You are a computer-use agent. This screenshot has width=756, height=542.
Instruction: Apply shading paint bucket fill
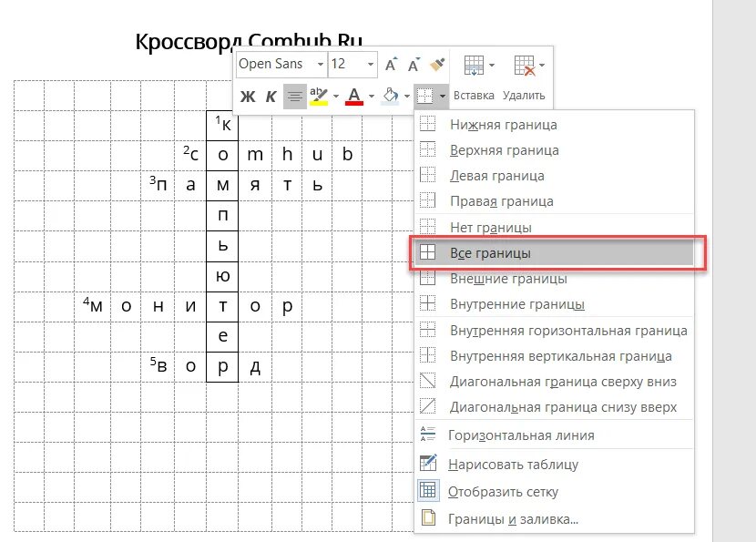pyautogui.click(x=390, y=97)
